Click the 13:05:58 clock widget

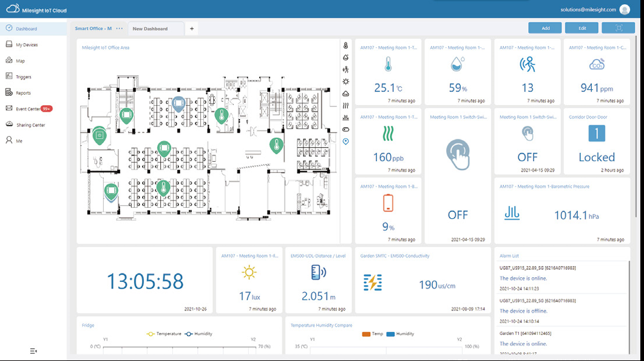pos(144,281)
